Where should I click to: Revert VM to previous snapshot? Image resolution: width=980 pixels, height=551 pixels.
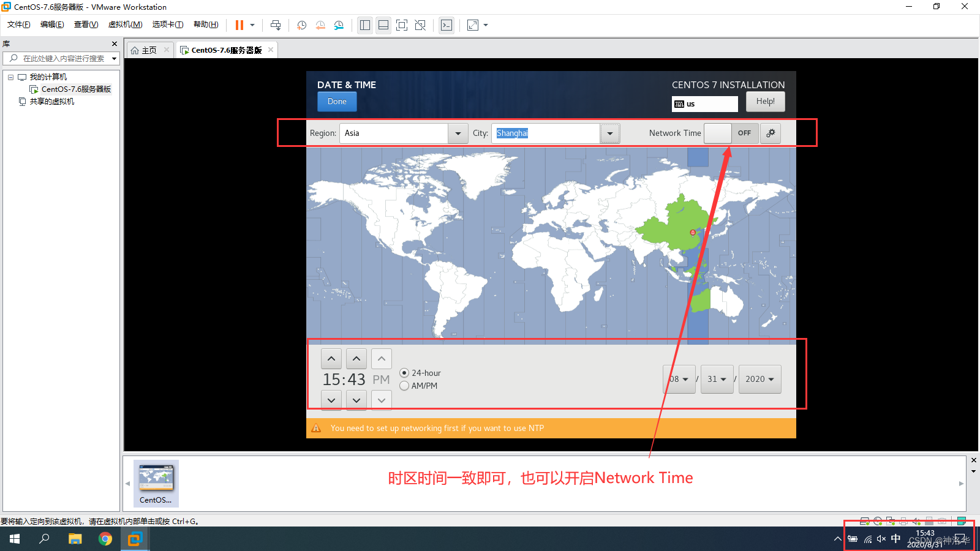pos(320,25)
